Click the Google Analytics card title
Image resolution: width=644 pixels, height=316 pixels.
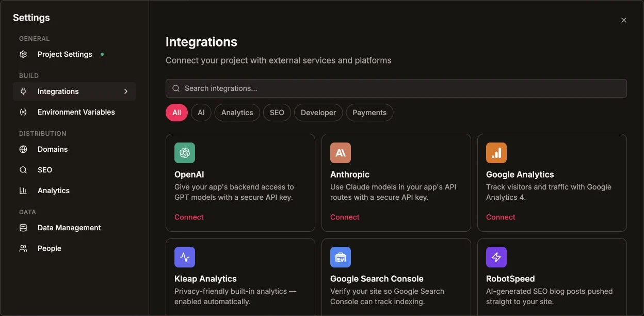click(520, 175)
